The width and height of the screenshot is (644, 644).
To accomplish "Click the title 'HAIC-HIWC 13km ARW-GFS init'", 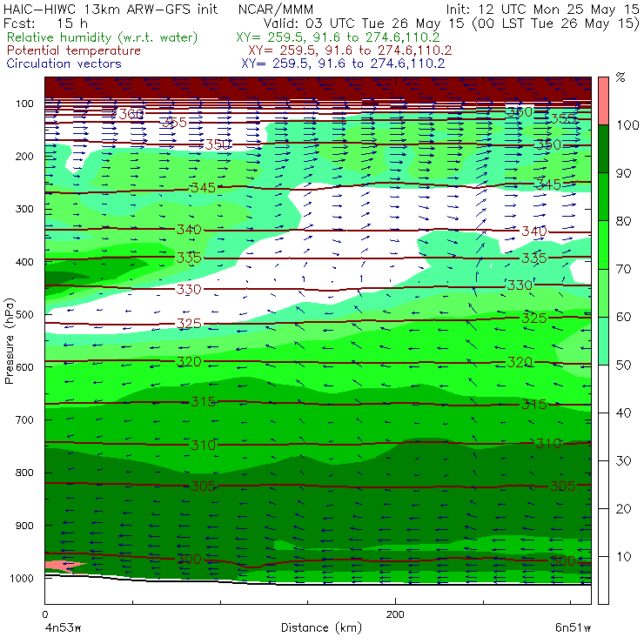I will [111, 9].
